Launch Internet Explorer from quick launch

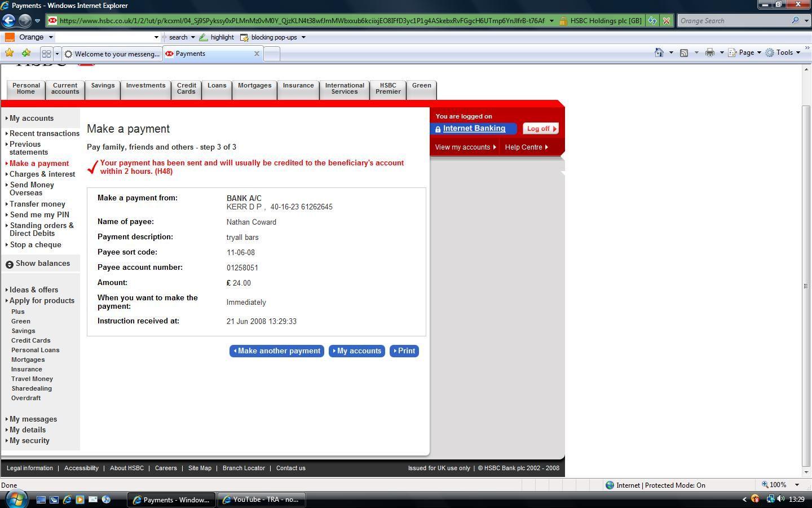(67, 500)
